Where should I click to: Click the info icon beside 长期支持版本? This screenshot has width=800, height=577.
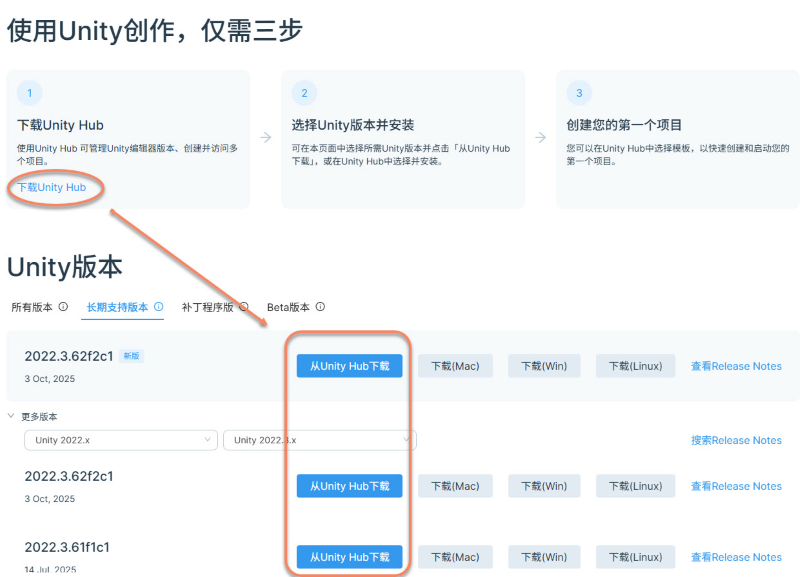(x=158, y=308)
